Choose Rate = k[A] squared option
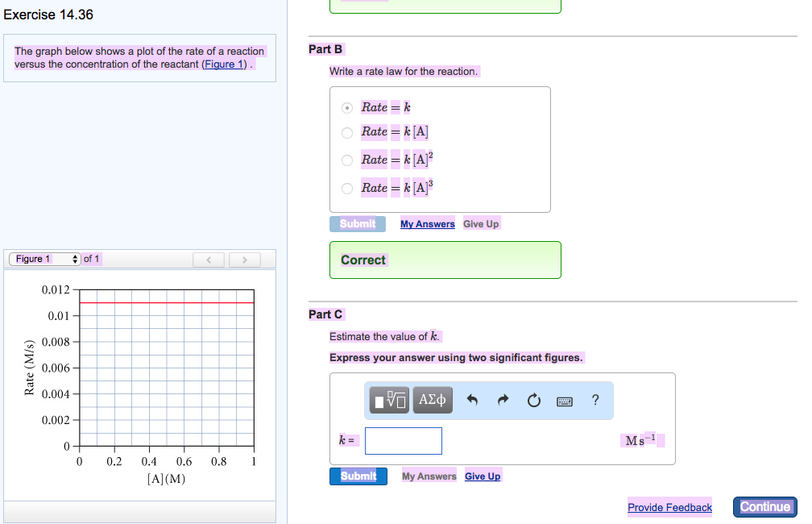This screenshot has width=812, height=524. 347,160
